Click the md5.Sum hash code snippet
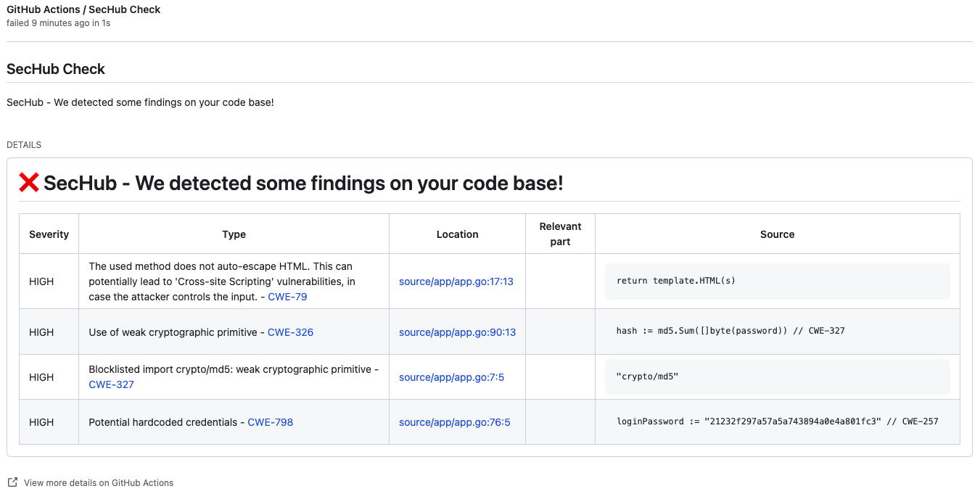This screenshot has width=980, height=494. pyautogui.click(x=730, y=331)
